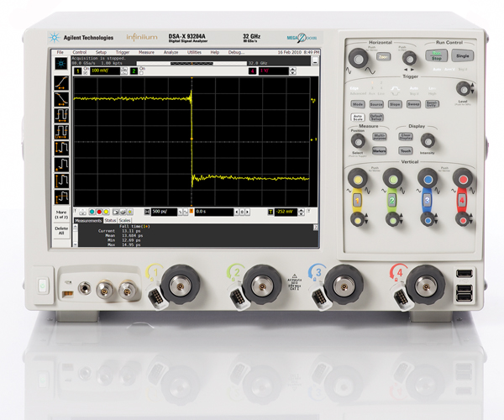Click the 100 mV/ channel 1 scale field
Screen dimensions: 504x420
105,71
